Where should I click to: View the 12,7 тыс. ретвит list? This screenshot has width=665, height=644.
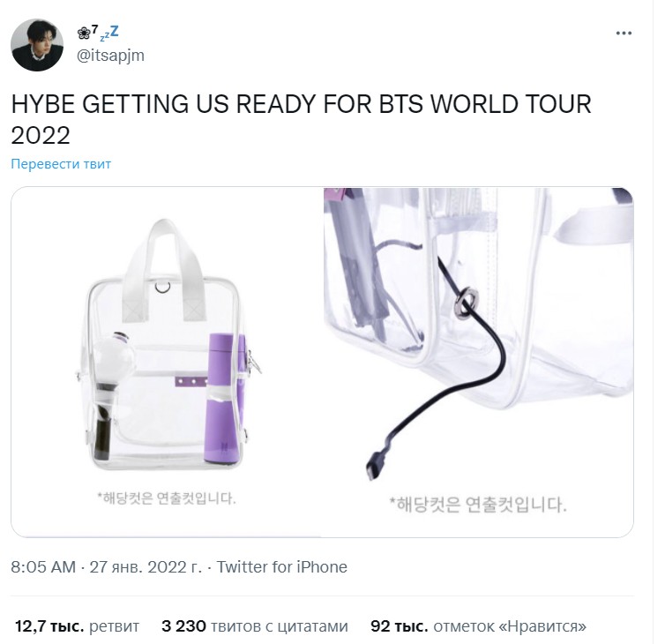point(78,626)
